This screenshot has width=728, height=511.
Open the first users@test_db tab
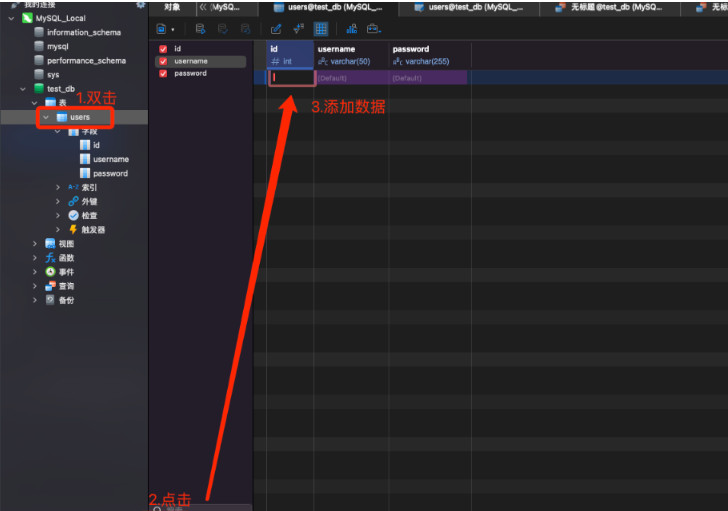[x=329, y=7]
